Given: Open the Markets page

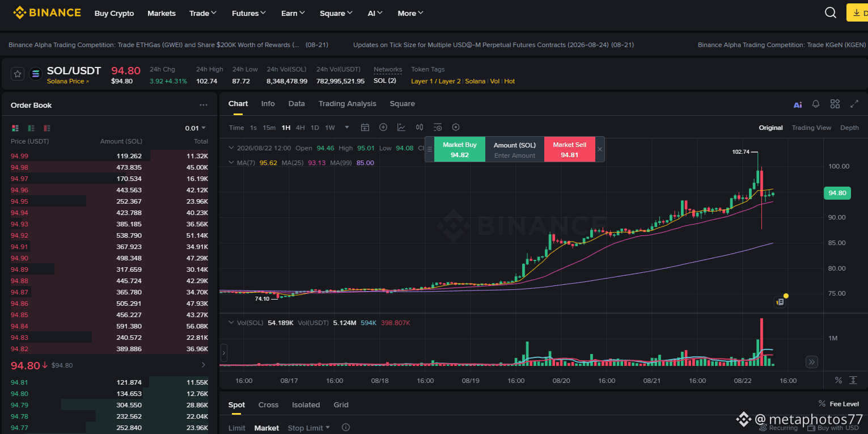Looking at the screenshot, I should coord(162,13).
